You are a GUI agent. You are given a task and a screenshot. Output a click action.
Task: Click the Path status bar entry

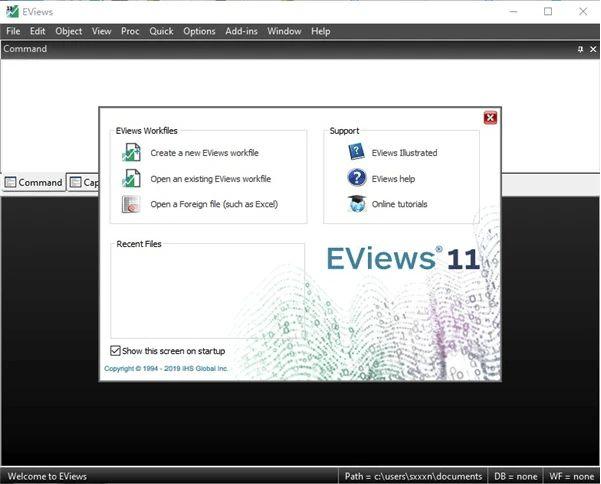pos(413,476)
